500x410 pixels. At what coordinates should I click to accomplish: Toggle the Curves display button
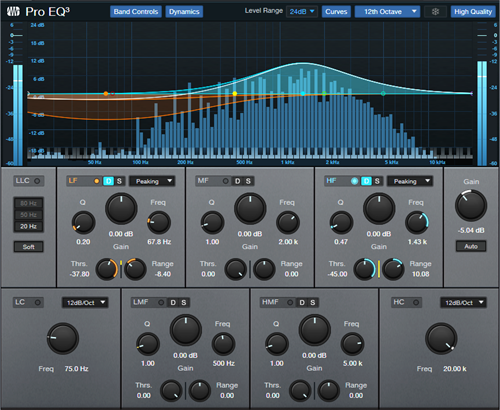coord(336,12)
